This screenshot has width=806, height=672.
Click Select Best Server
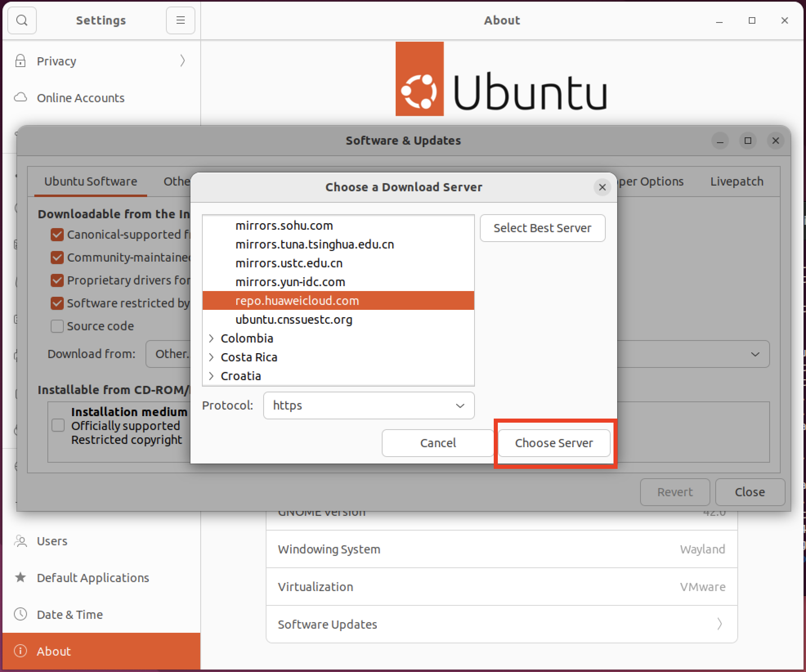[x=542, y=228]
